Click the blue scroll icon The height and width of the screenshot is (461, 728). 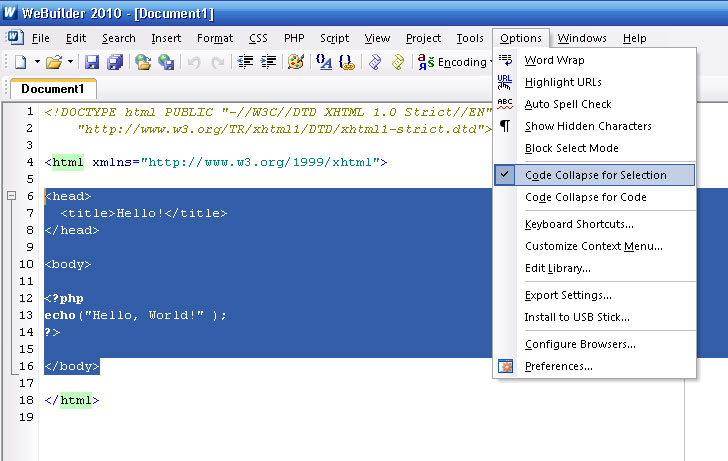coord(375,62)
